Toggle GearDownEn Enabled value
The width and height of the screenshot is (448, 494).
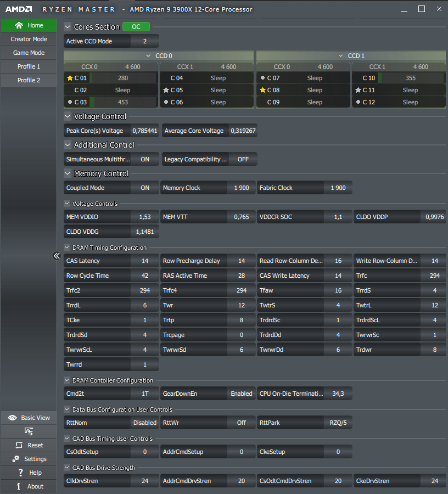(242, 394)
